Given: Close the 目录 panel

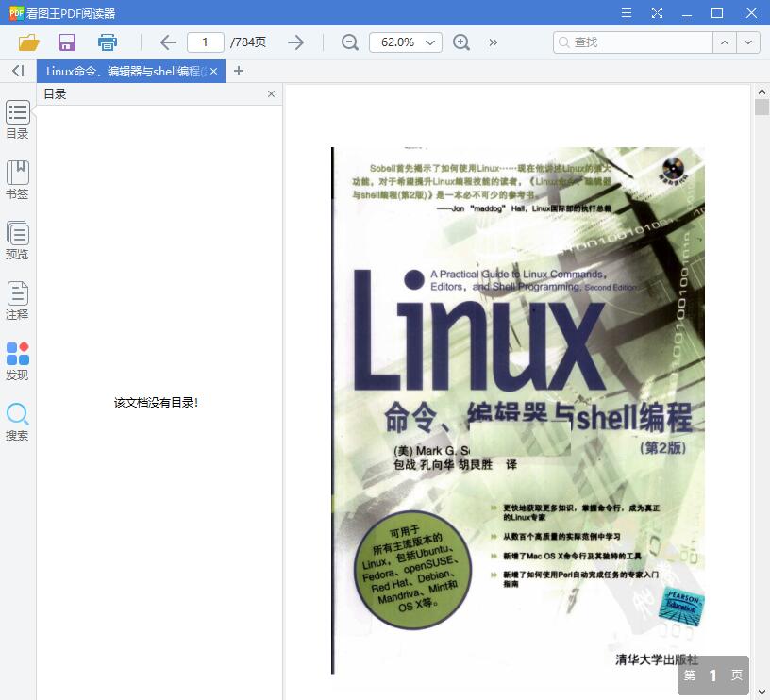Looking at the screenshot, I should 271,93.
